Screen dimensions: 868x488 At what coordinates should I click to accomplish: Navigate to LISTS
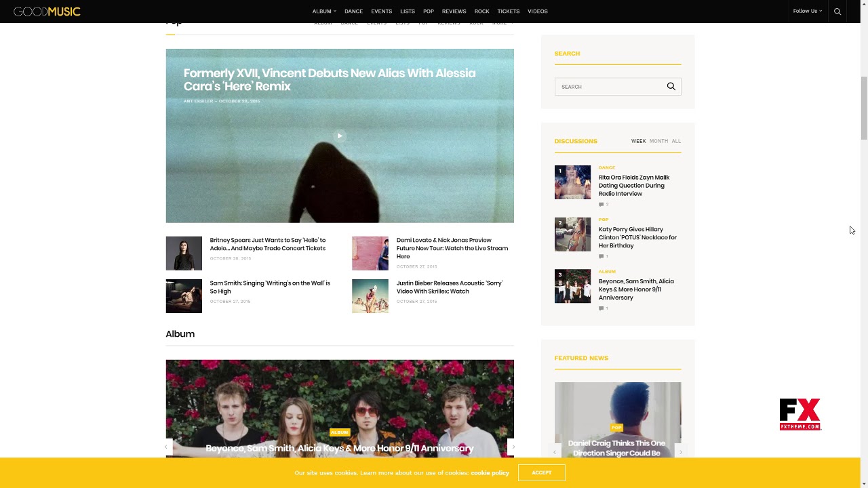coord(408,12)
